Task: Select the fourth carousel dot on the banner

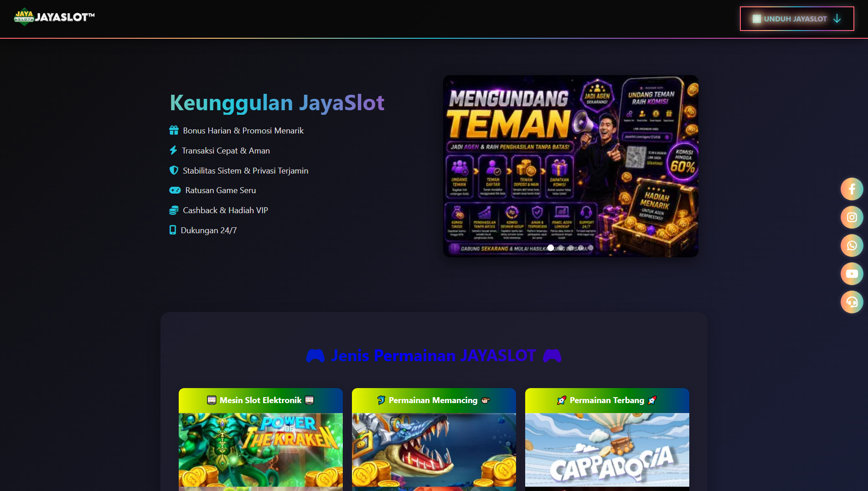Action: click(x=581, y=248)
